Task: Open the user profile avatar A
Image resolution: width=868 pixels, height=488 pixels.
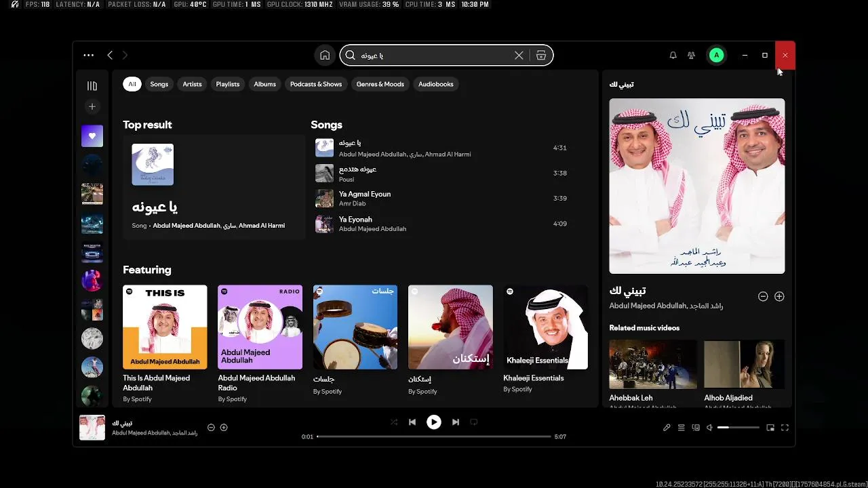Action: (x=716, y=56)
